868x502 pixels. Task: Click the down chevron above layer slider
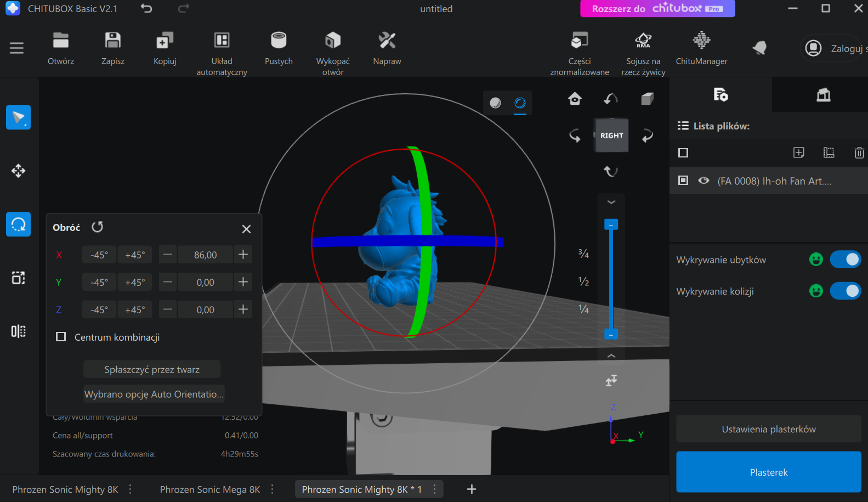tap(611, 202)
